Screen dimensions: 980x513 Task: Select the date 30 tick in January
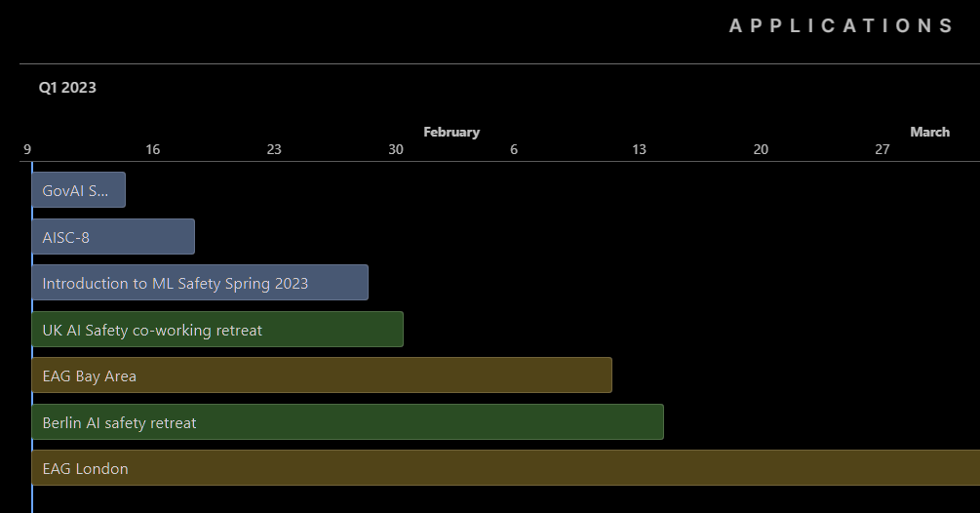click(395, 149)
